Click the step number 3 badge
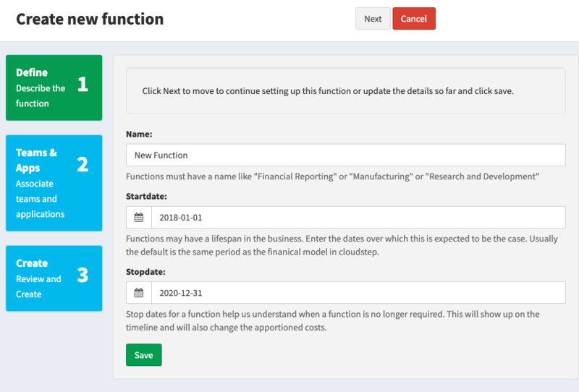579x392 pixels. pyautogui.click(x=83, y=275)
